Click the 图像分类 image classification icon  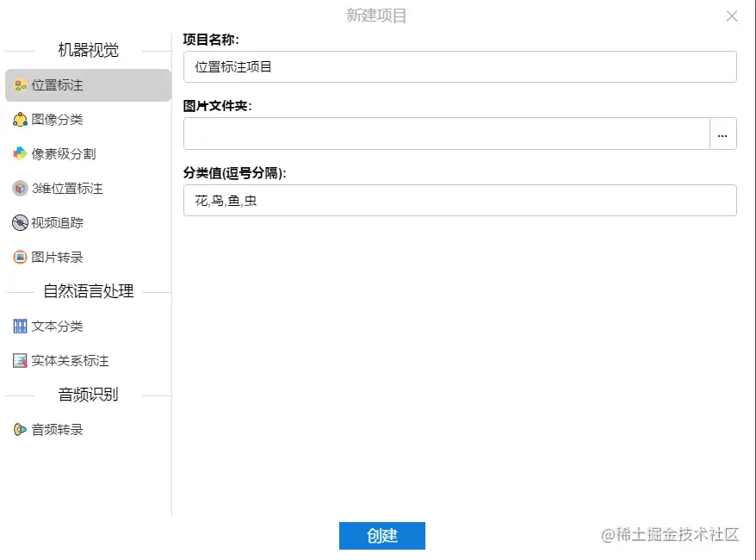pyautogui.click(x=22, y=120)
